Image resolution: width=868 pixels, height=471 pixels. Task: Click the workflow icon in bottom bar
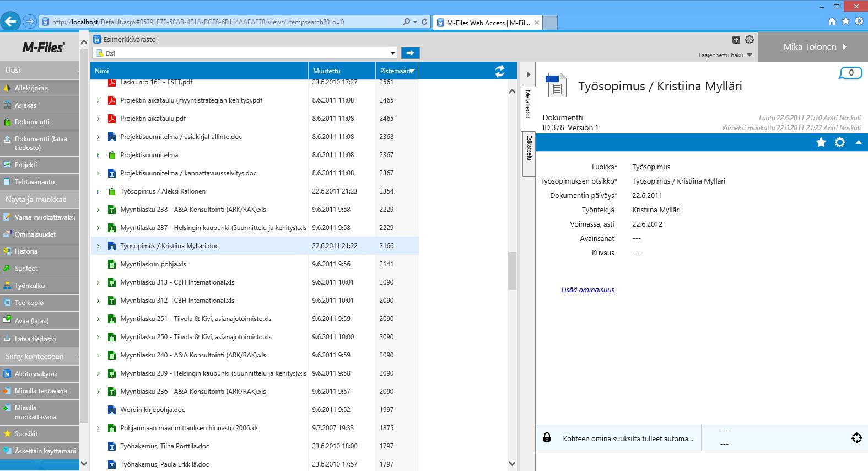pyautogui.click(x=856, y=438)
